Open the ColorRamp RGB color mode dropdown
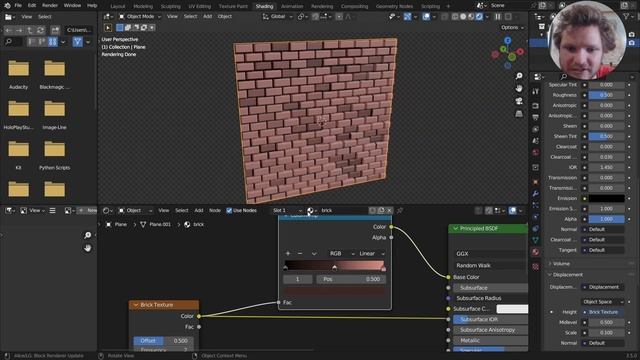Screen dimensions: 640x360 (341, 253)
